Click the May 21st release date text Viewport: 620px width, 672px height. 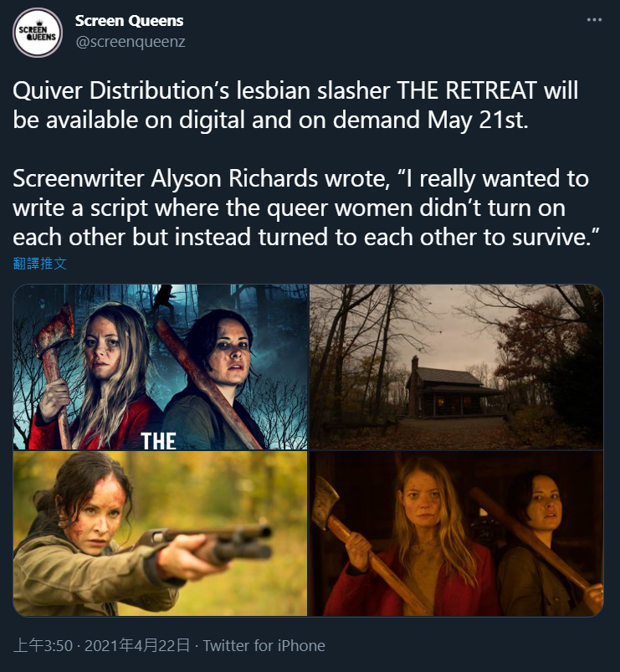(478, 120)
